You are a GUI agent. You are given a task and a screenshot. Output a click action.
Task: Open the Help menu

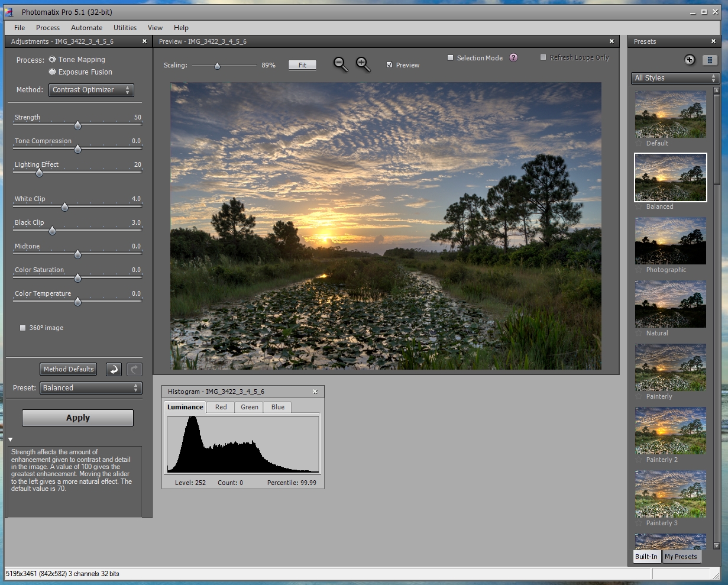coord(181,28)
